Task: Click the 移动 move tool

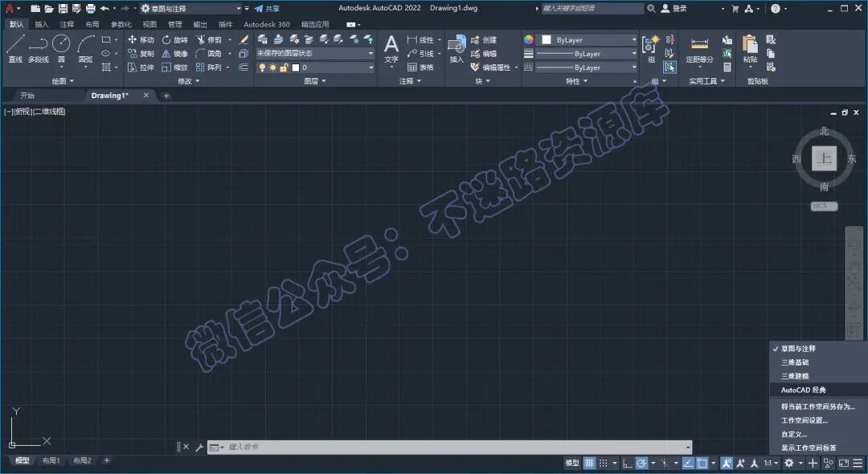Action: 141,40
